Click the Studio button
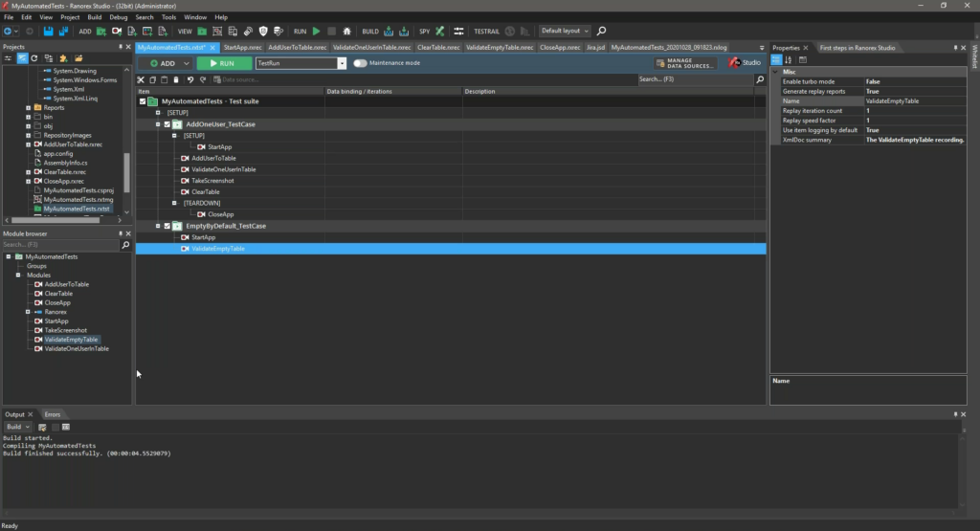Screen dimensions: 980x531 (745, 62)
